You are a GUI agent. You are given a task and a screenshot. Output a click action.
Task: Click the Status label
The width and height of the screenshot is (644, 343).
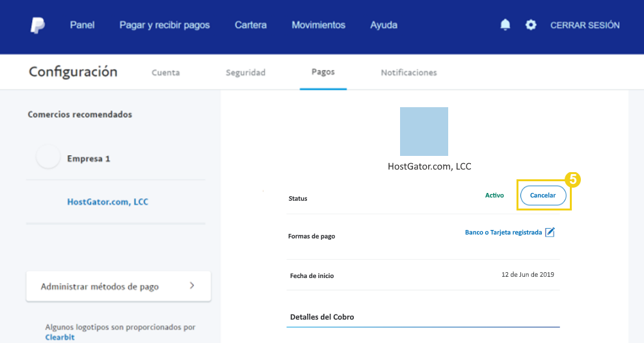[298, 199]
